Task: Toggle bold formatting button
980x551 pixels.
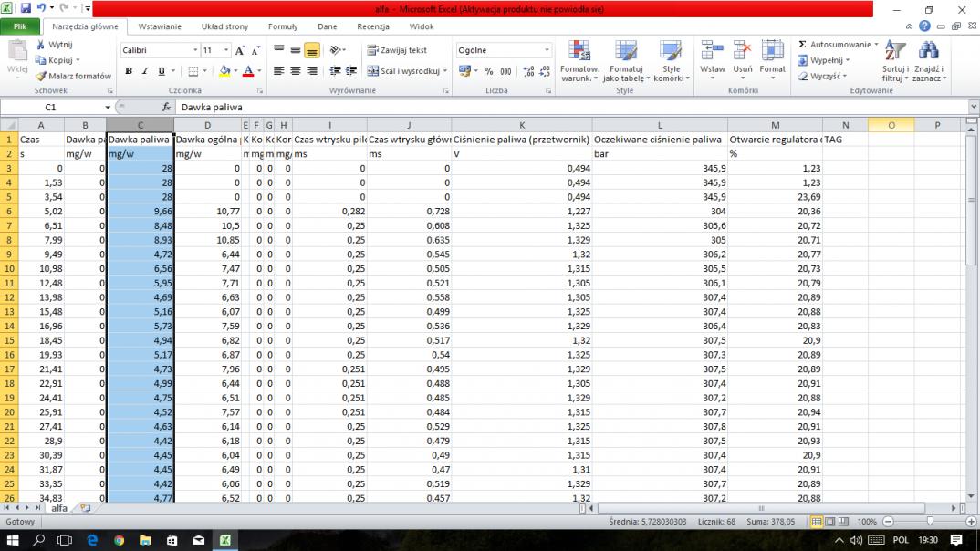Action: (129, 71)
